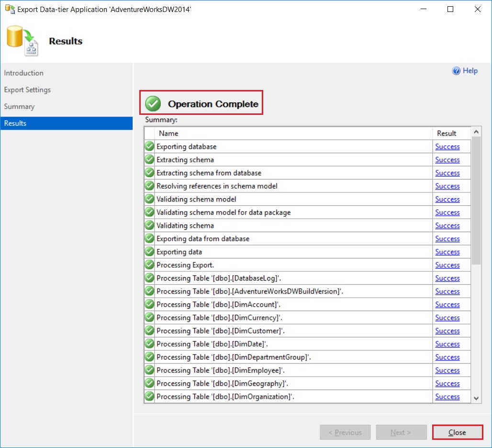
Task: Select the row 'Extracting schema'
Action: (x=307, y=160)
